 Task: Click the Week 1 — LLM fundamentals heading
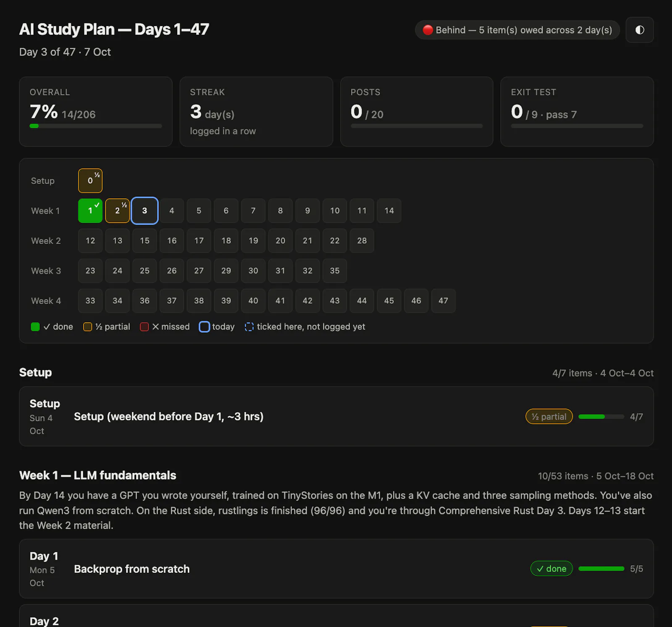click(x=98, y=475)
